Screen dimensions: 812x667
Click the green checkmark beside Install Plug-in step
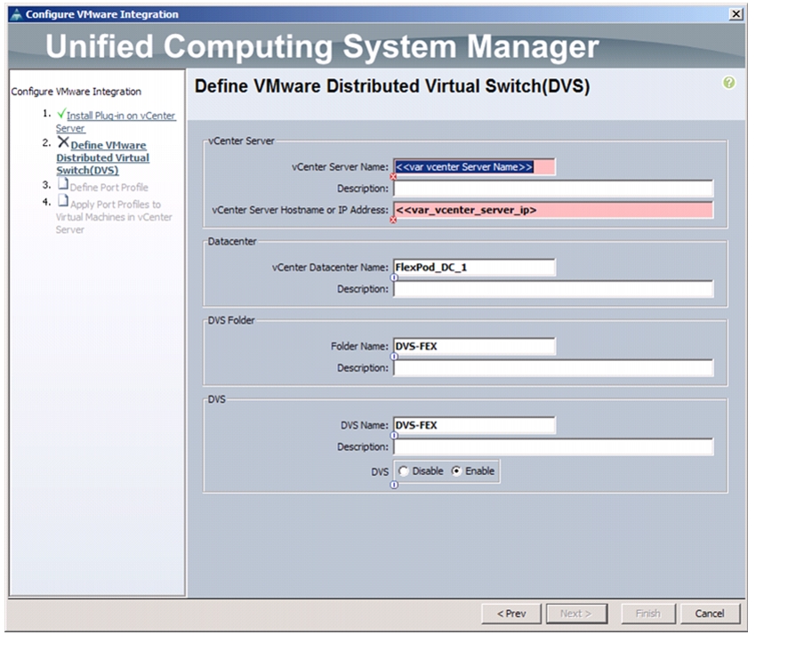tap(61, 114)
